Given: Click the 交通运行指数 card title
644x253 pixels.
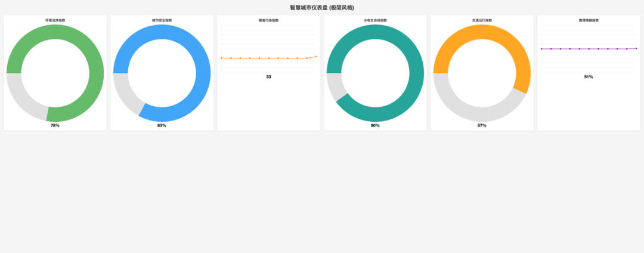Looking at the screenshot, I should (482, 20).
